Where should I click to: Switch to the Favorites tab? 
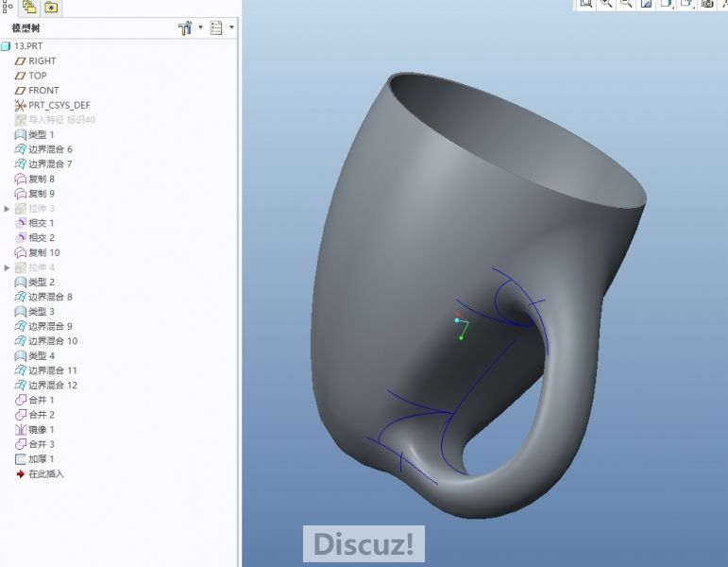click(x=51, y=7)
